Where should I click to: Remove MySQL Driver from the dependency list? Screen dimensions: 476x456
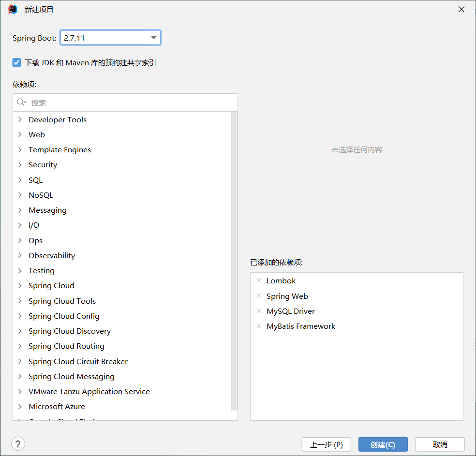point(259,311)
